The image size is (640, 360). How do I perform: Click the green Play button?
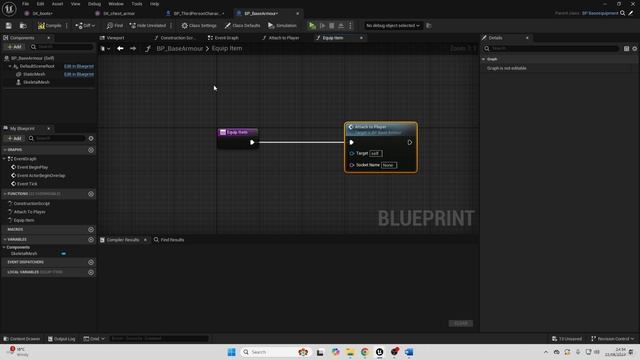point(312,26)
